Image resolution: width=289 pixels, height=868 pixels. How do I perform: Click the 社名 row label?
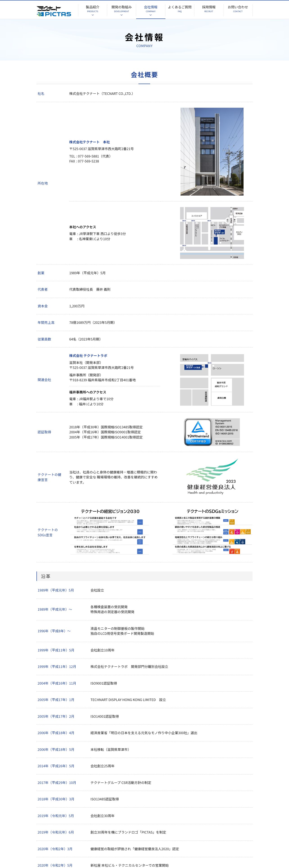(x=41, y=94)
